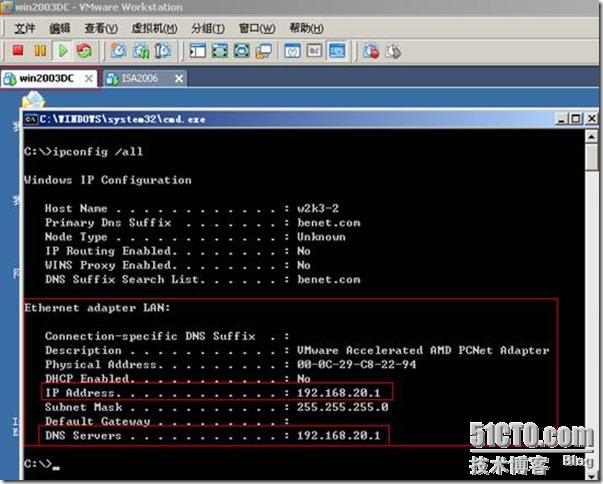Close the win2003DC tab

tap(89, 79)
